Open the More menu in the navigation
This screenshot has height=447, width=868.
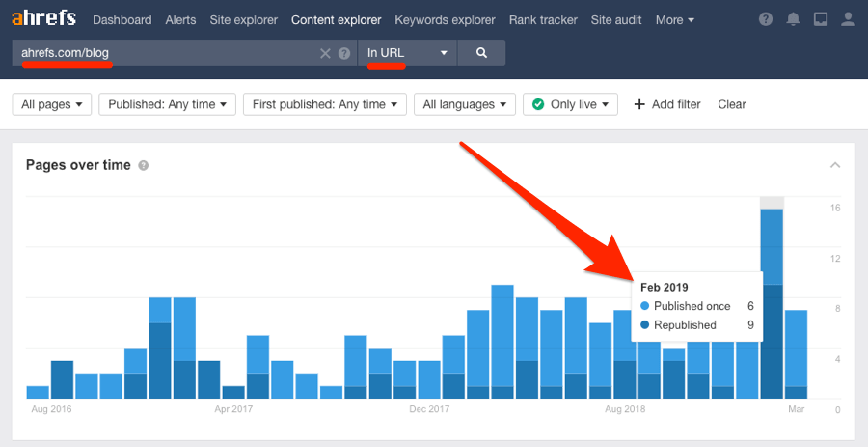click(x=675, y=20)
